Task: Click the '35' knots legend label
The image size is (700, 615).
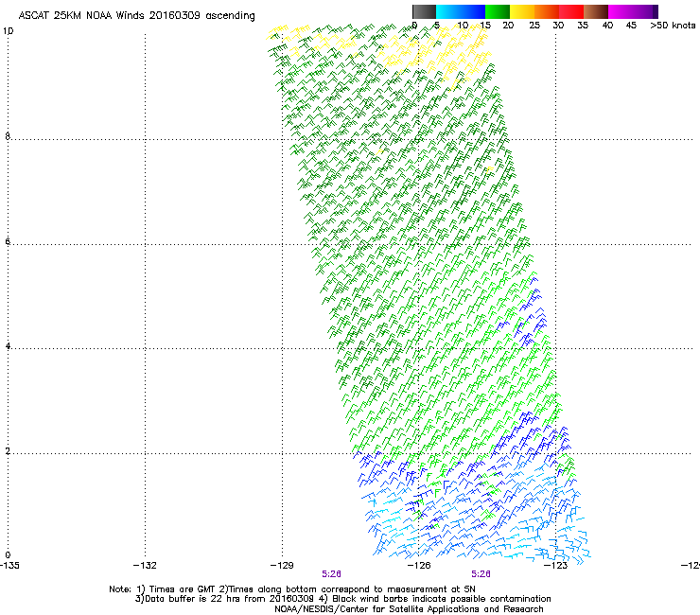Action: pos(583,26)
